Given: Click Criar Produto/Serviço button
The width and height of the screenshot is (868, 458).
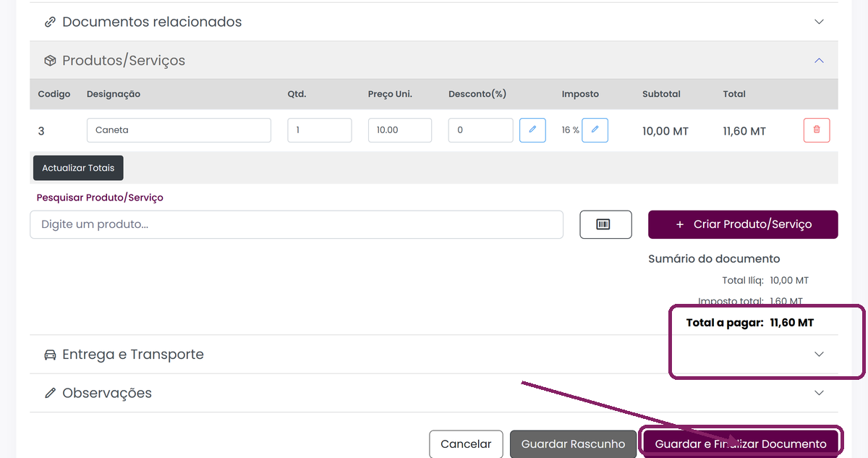Looking at the screenshot, I should click(743, 224).
